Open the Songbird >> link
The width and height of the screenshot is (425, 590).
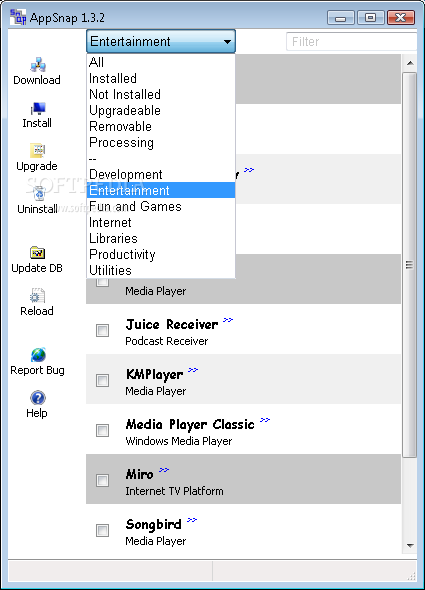coord(192,520)
